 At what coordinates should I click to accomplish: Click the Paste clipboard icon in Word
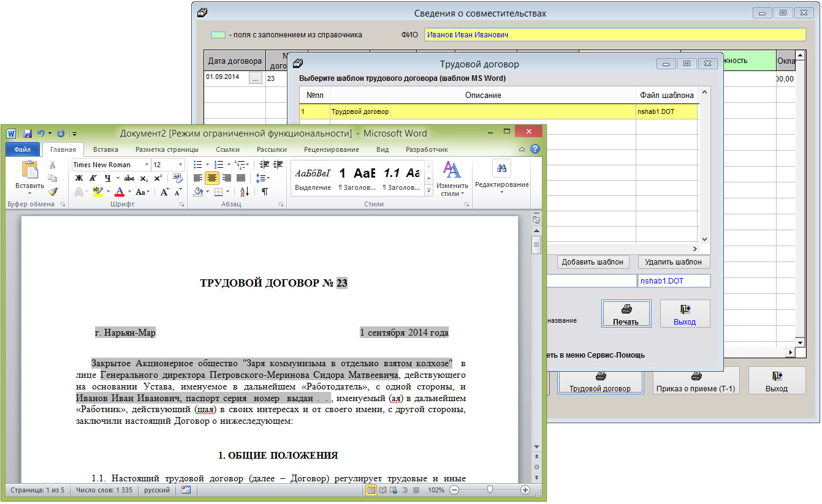(x=29, y=170)
